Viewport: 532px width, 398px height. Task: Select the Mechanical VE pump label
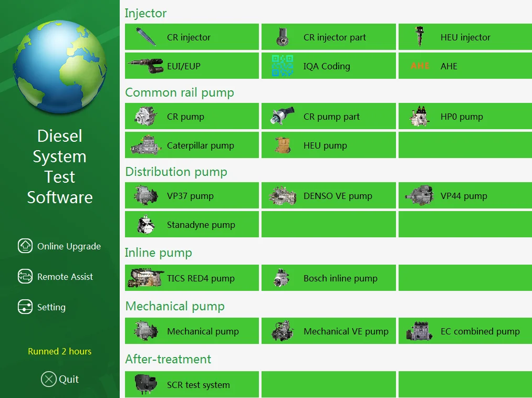coord(346,331)
